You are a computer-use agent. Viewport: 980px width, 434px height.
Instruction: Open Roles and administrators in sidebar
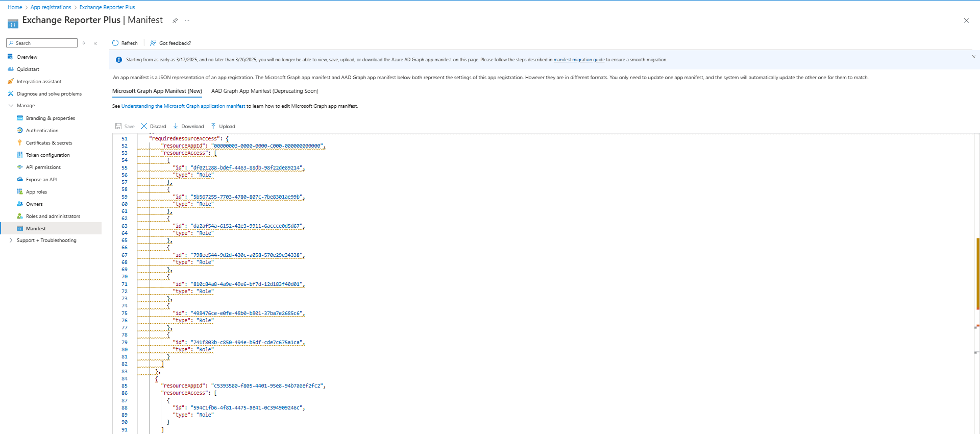53,216
